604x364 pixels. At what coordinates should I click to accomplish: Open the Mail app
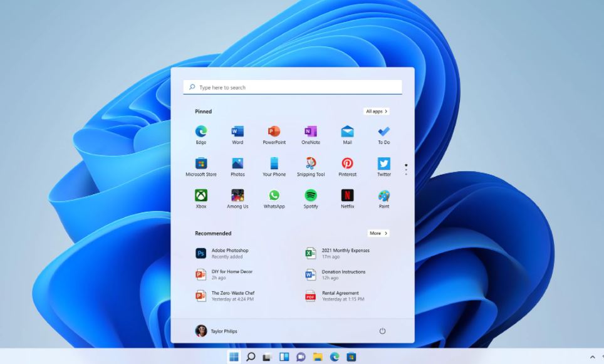pos(347,135)
